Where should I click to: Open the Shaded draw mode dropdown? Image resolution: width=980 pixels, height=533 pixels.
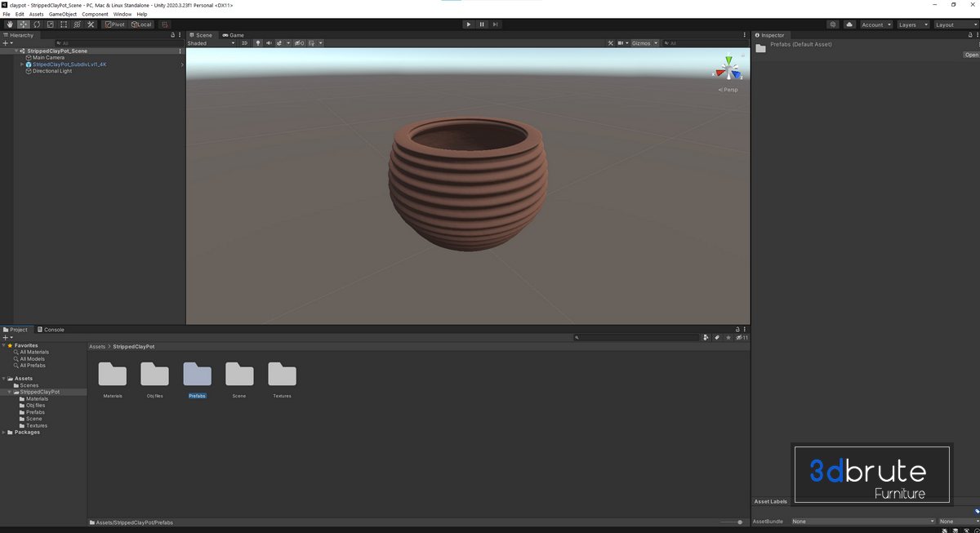pyautogui.click(x=211, y=43)
